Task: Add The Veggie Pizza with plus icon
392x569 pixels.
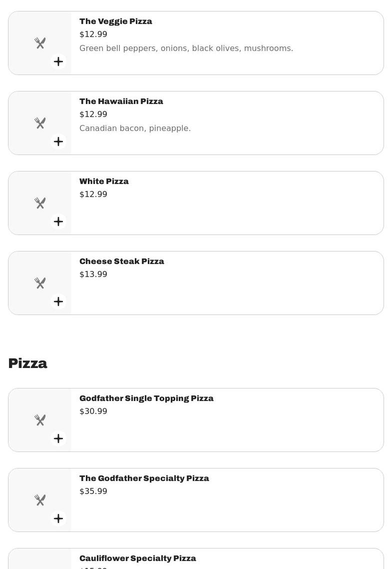Action: coord(58,61)
